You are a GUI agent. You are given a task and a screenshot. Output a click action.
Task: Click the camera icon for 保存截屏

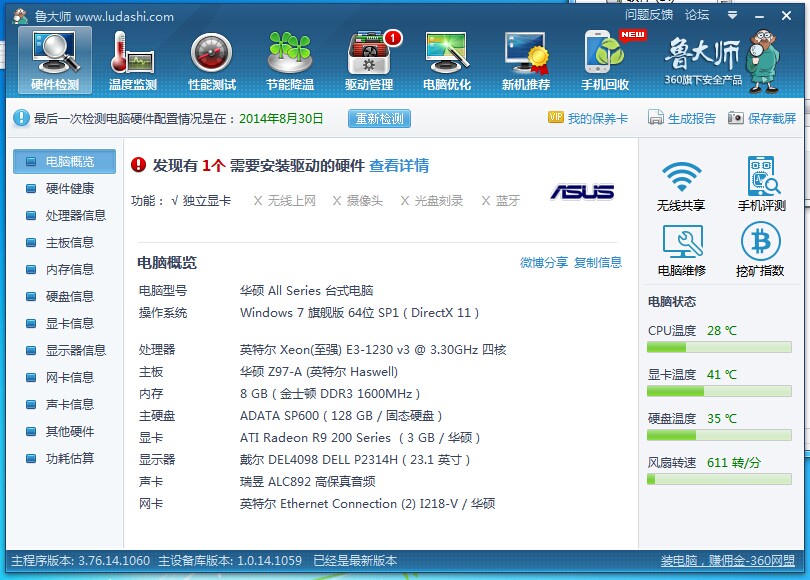click(736, 117)
